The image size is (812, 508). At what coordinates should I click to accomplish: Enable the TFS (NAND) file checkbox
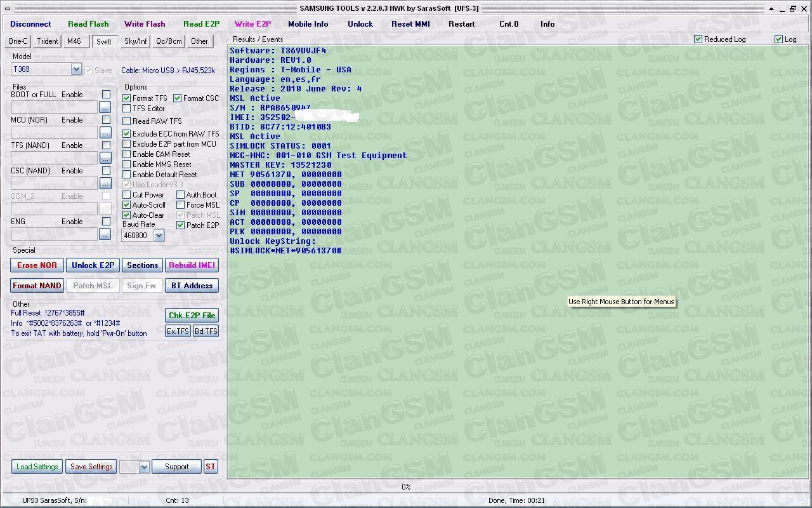pyautogui.click(x=107, y=145)
